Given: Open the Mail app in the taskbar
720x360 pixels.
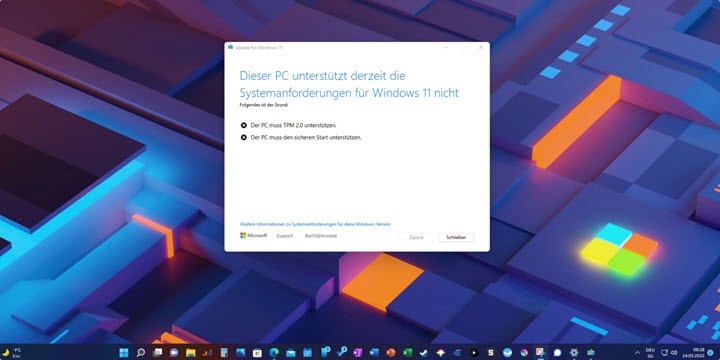Looking at the screenshot, I should (291, 353).
